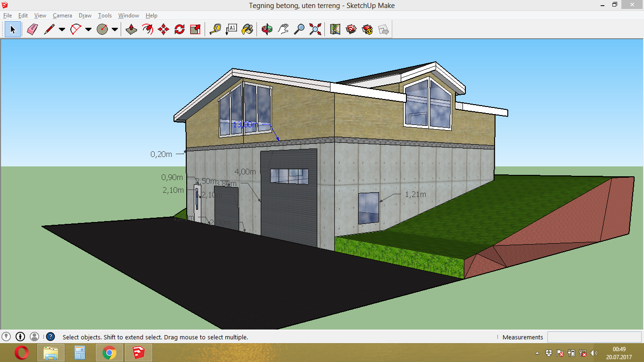This screenshot has height=362, width=644.
Task: Expand the Arc tool dropdown arrow
Action: 88,30
